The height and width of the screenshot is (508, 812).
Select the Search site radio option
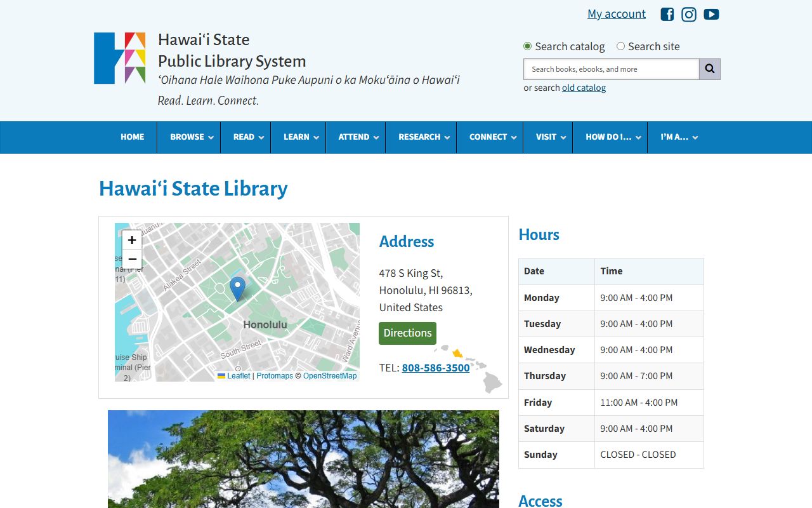620,46
